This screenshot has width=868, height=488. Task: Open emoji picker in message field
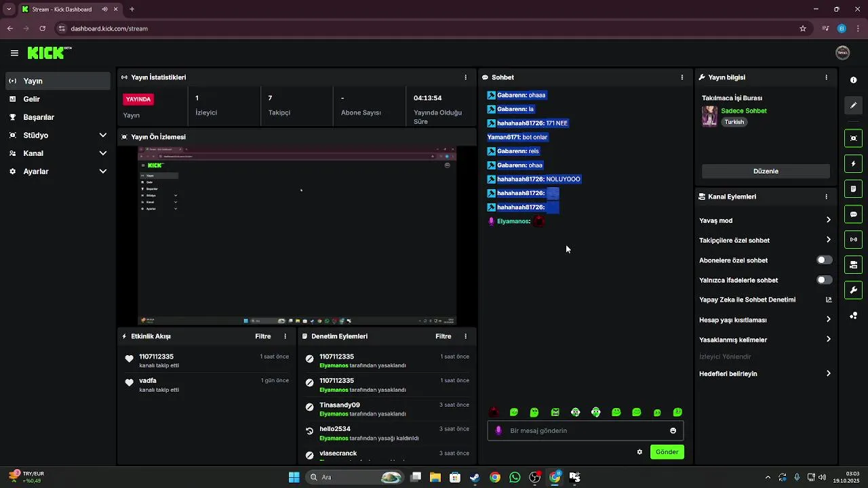[673, 430]
